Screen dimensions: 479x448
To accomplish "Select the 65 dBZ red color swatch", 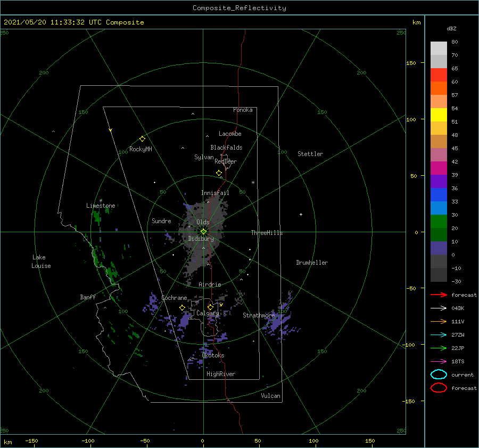I will [x=439, y=75].
